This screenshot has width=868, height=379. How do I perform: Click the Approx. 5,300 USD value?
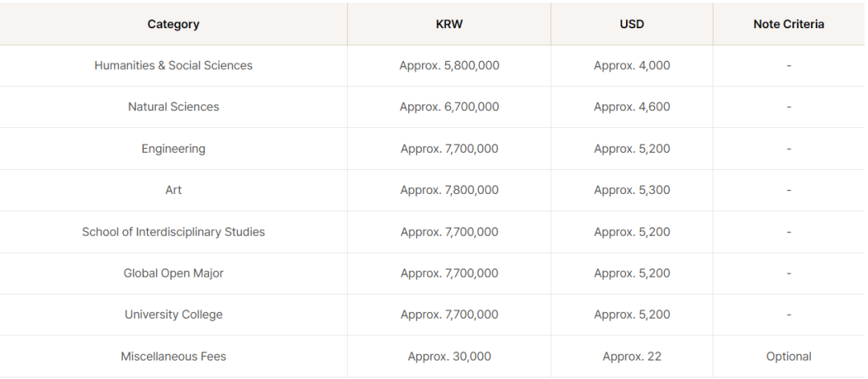click(x=632, y=190)
